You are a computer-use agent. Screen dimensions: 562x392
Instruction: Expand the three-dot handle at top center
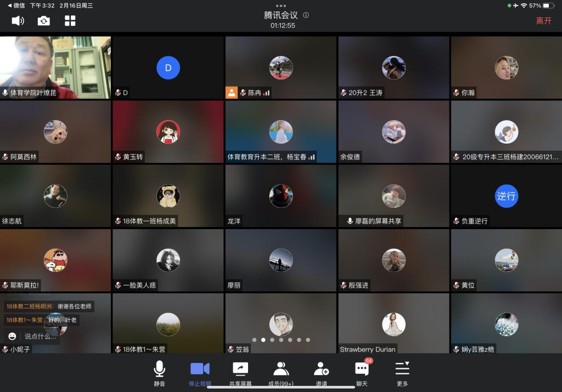[x=281, y=5]
